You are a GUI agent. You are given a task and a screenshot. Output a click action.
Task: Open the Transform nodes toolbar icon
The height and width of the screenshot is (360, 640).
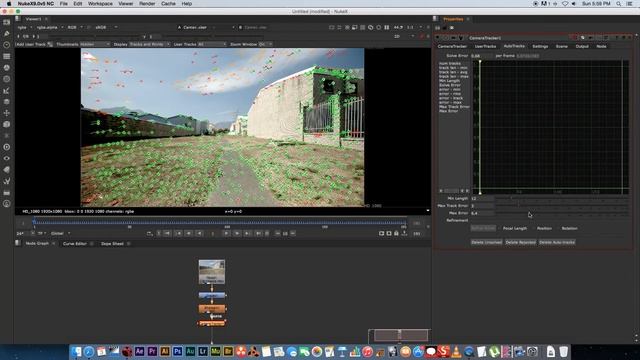point(7,113)
